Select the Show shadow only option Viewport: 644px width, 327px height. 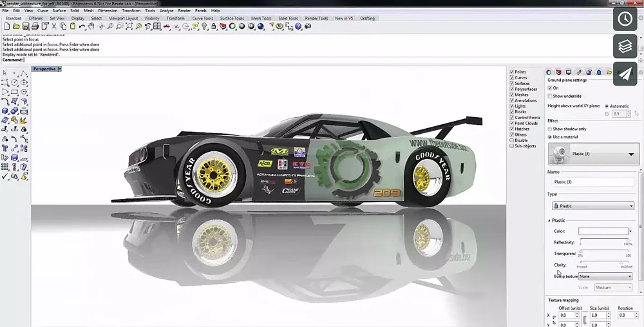tap(550, 129)
